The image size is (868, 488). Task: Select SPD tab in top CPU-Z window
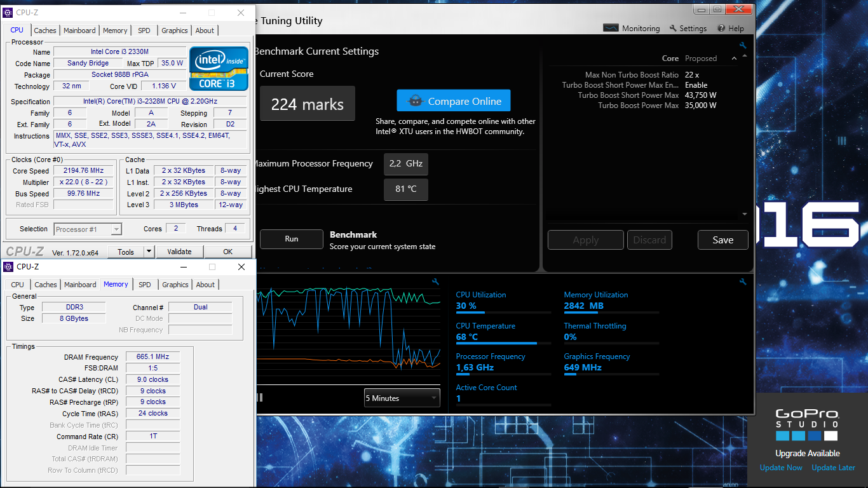[144, 30]
